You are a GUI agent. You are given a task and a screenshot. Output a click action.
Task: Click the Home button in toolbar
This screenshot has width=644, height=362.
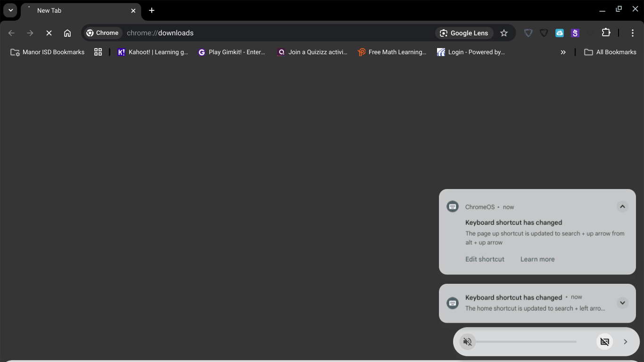click(x=67, y=33)
